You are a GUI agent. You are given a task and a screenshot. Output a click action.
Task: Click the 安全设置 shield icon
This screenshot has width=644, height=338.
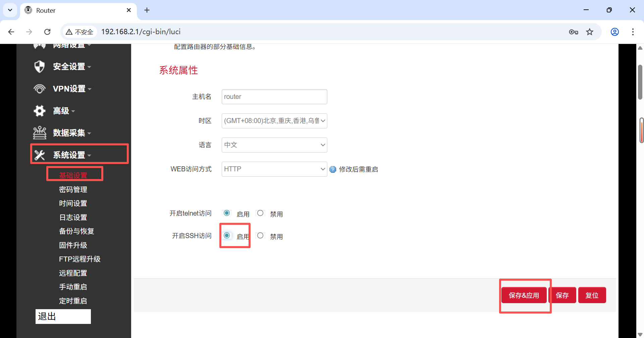pos(40,66)
